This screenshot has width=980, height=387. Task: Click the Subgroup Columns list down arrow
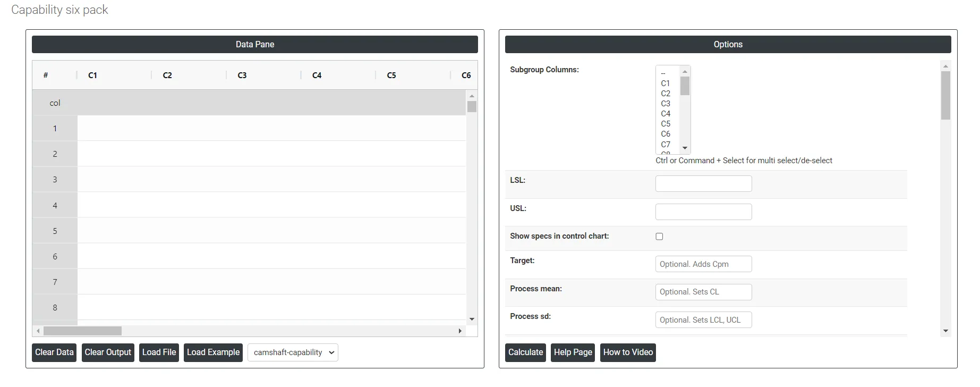(x=685, y=148)
